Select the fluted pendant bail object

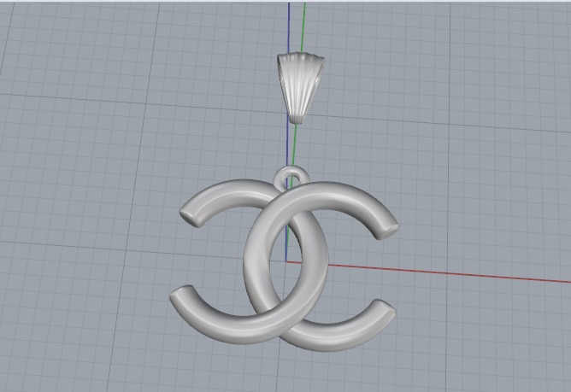coord(300,88)
